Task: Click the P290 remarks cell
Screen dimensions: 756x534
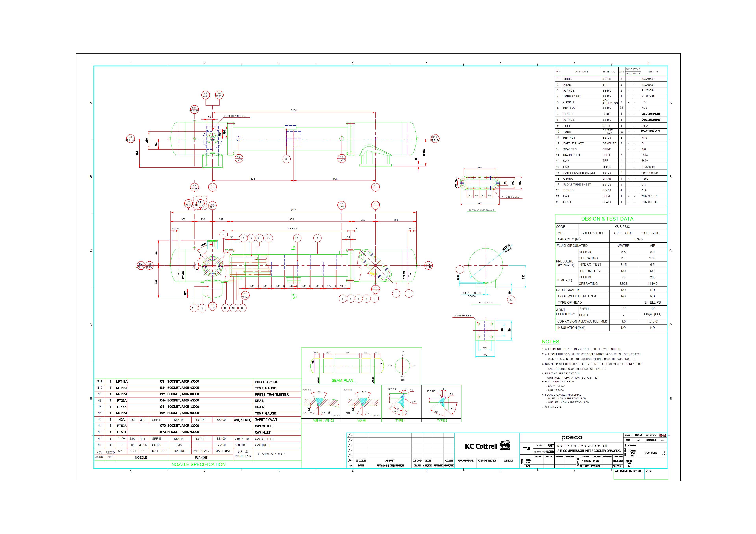Action: pyautogui.click(x=645, y=178)
